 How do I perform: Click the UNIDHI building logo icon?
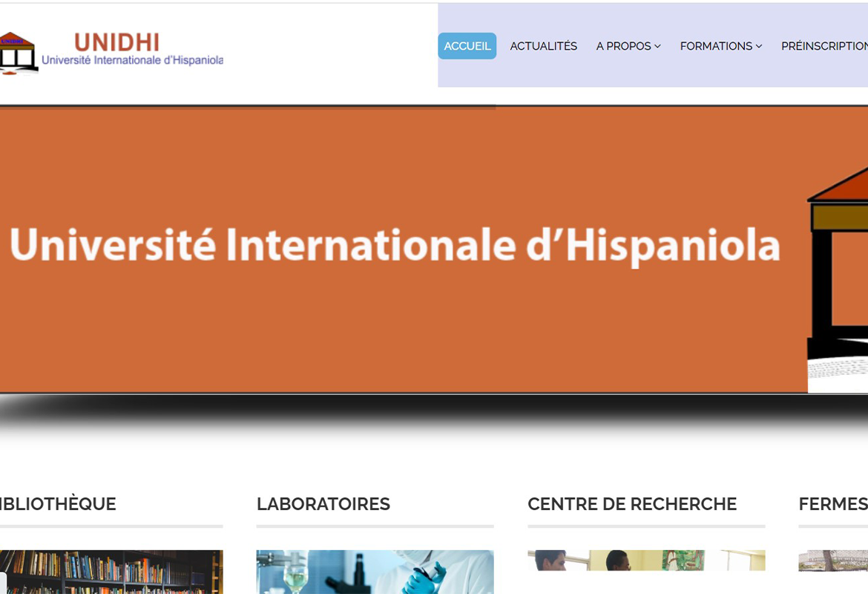coord(19,53)
